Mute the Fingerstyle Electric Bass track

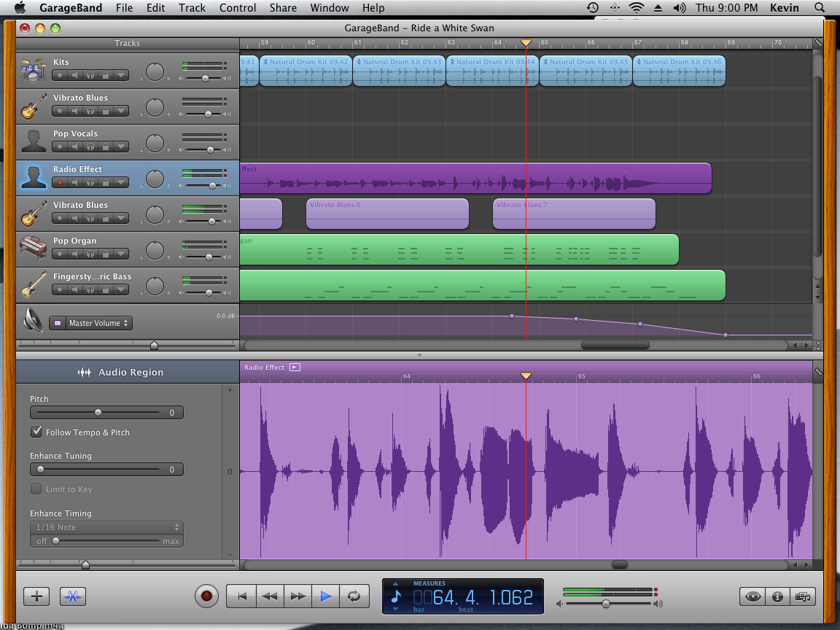pyautogui.click(x=75, y=289)
